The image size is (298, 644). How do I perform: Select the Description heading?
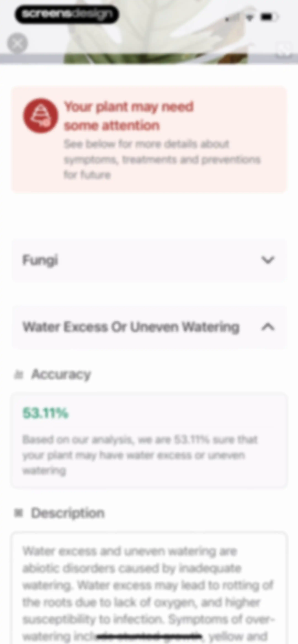pos(68,513)
